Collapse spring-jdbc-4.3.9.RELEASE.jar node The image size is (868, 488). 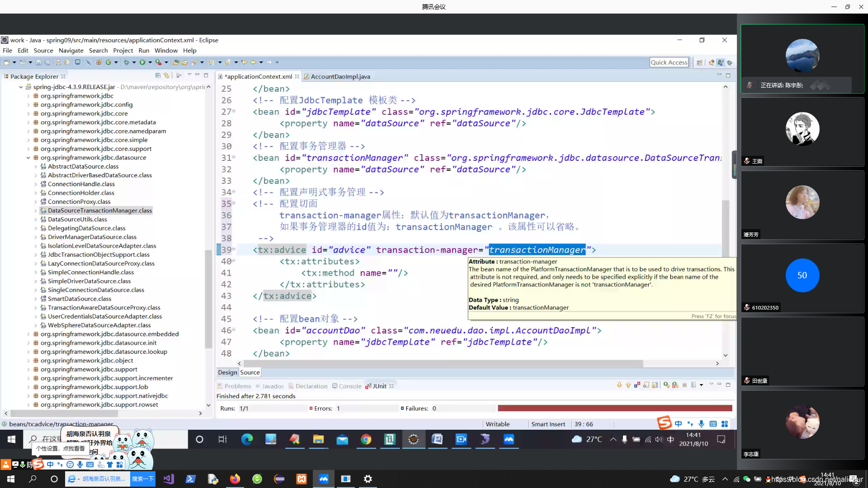tap(21, 87)
